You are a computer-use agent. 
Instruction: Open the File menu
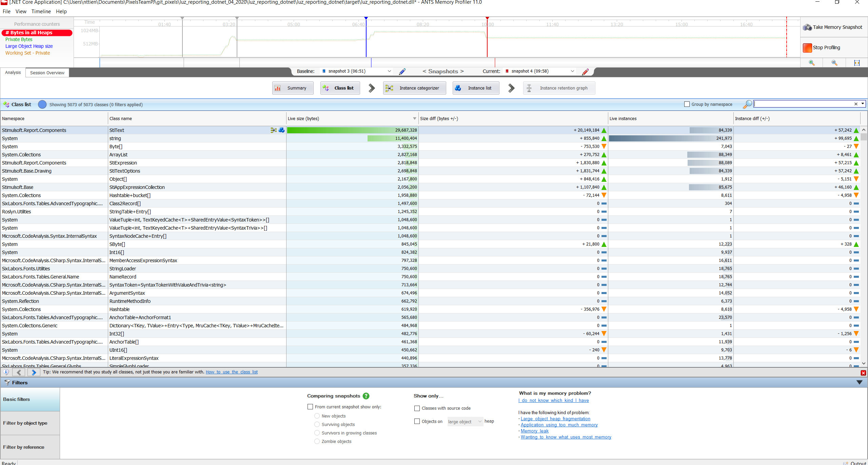click(x=6, y=12)
